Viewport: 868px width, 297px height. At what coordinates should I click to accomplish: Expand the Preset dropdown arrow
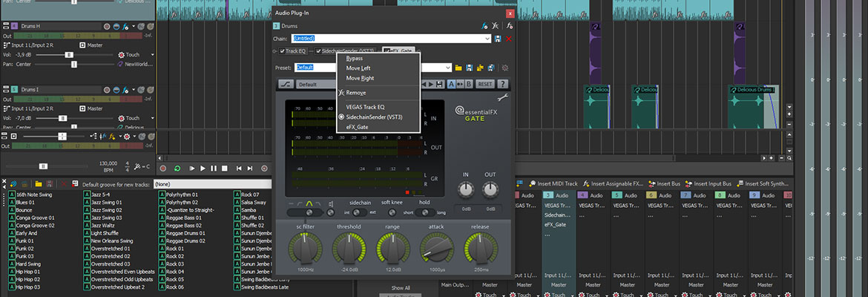[447, 67]
